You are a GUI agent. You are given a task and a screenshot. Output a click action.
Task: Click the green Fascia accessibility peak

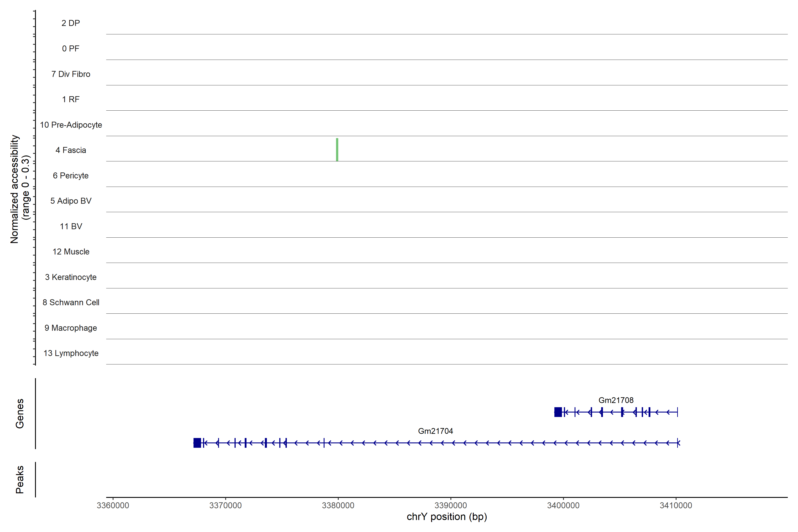[337, 150]
